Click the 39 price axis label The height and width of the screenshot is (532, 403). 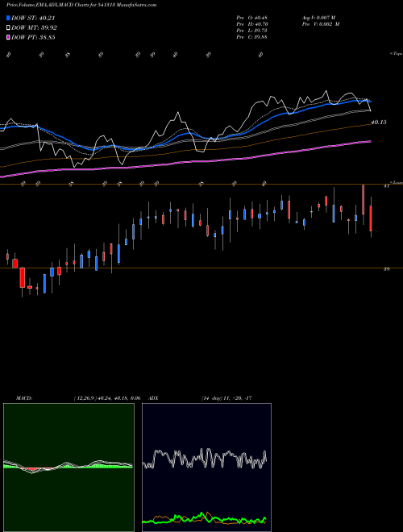coord(386,269)
